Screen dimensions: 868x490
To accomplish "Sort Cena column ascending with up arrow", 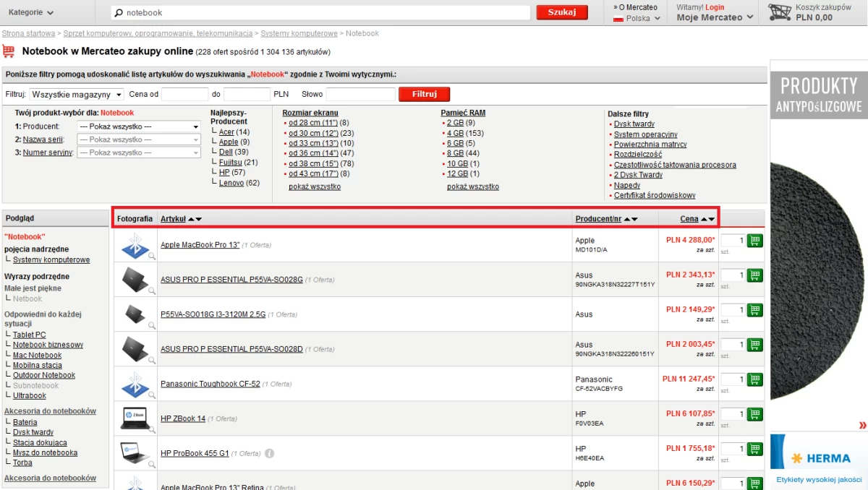I will [x=704, y=219].
